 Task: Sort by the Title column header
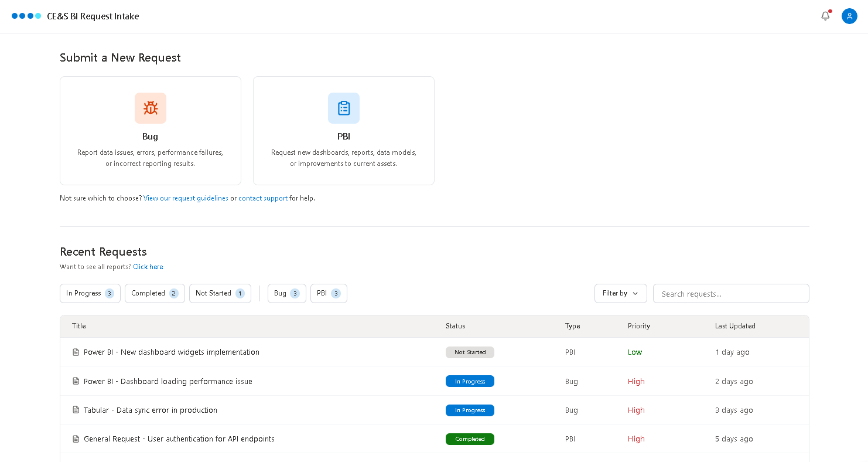(79, 326)
